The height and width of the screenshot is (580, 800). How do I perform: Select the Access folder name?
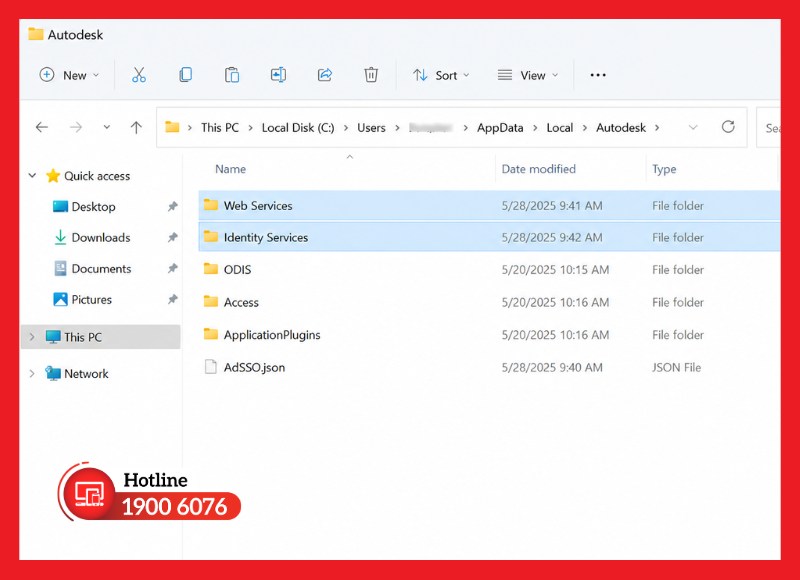click(241, 302)
